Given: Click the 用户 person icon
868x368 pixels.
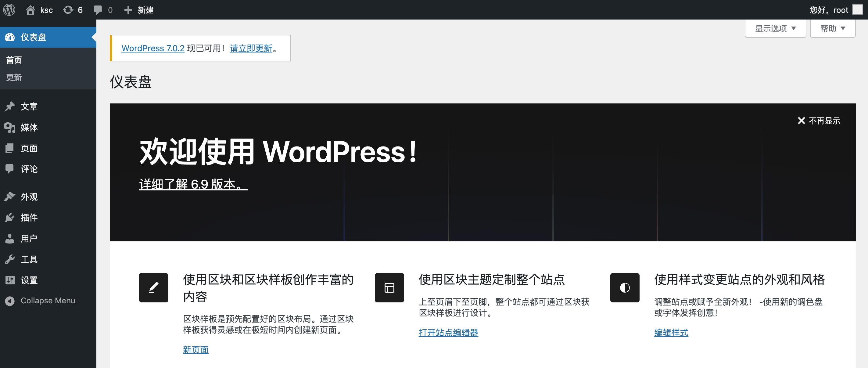Looking at the screenshot, I should (x=10, y=239).
